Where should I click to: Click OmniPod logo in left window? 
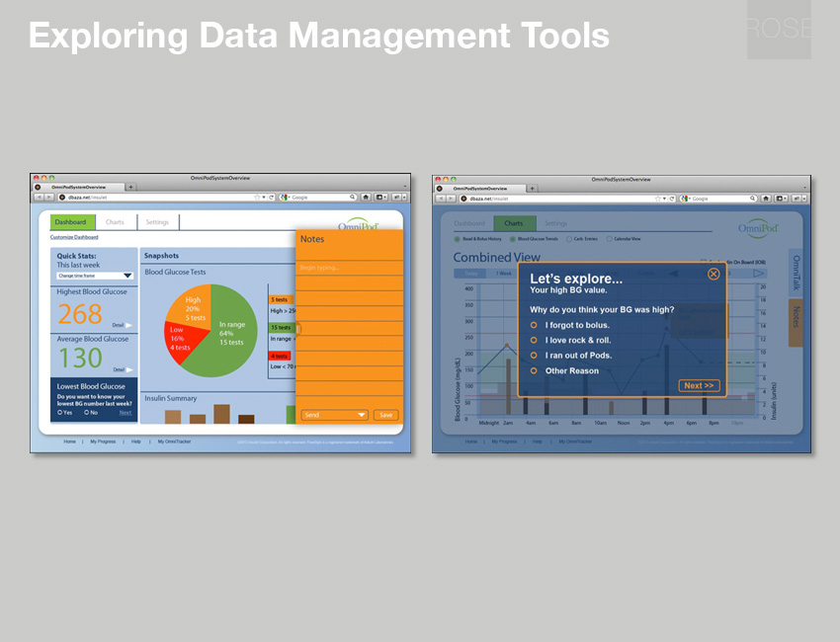(x=359, y=224)
